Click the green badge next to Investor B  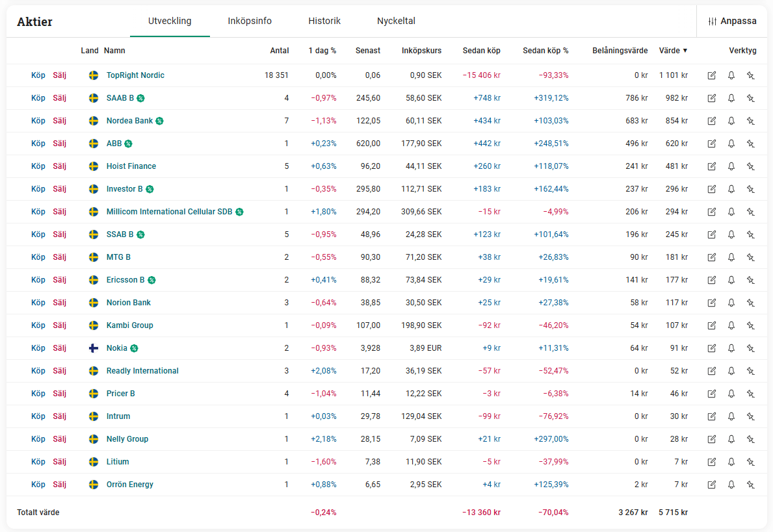tap(150, 189)
